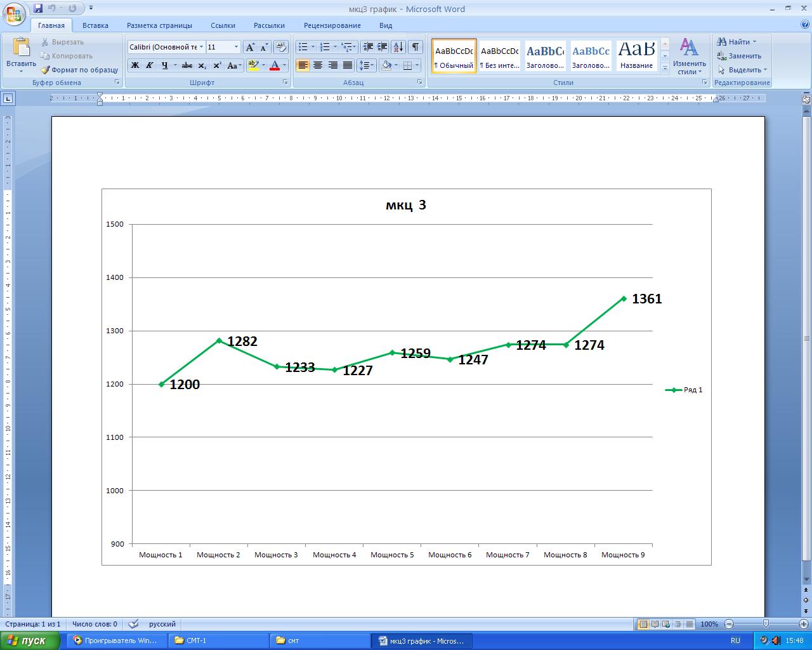Click the Clear Formatting eraser icon

coord(281,47)
